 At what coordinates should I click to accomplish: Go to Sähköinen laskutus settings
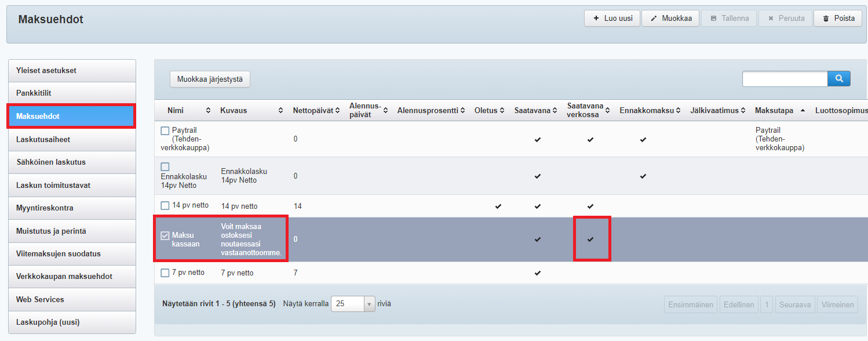point(72,162)
